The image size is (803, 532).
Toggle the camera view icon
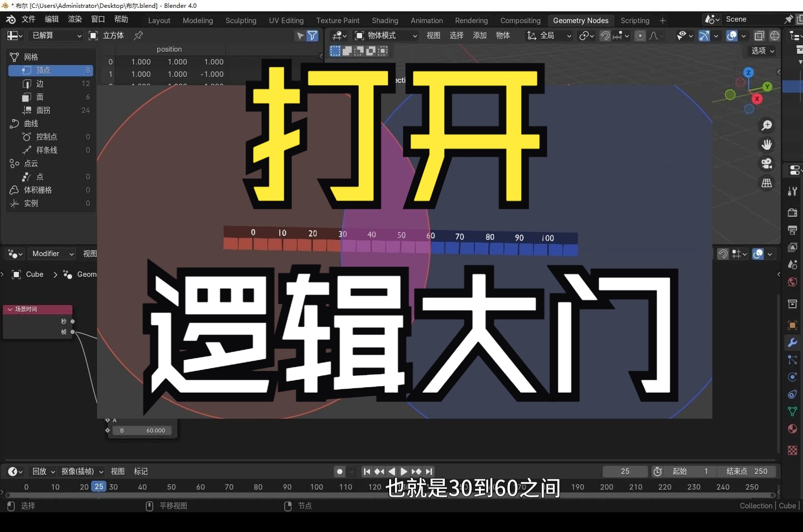(x=767, y=164)
